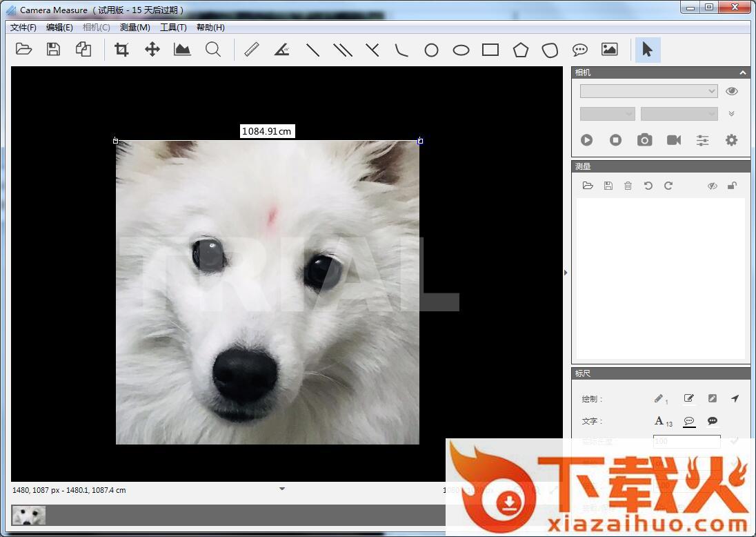The height and width of the screenshot is (537, 756).
Task: Take a snapshot with the camera icon
Action: pos(644,140)
